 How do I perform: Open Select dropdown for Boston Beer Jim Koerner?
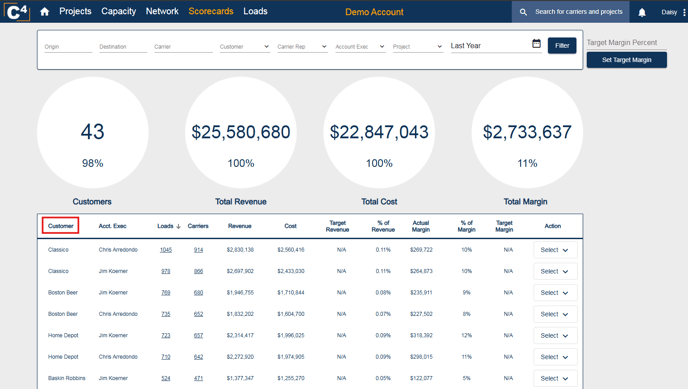(555, 293)
